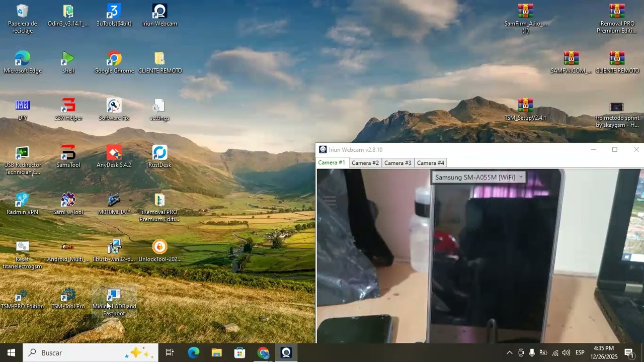The height and width of the screenshot is (362, 644).
Task: Launch USB Redirector Technician Edition
Action: [23, 160]
